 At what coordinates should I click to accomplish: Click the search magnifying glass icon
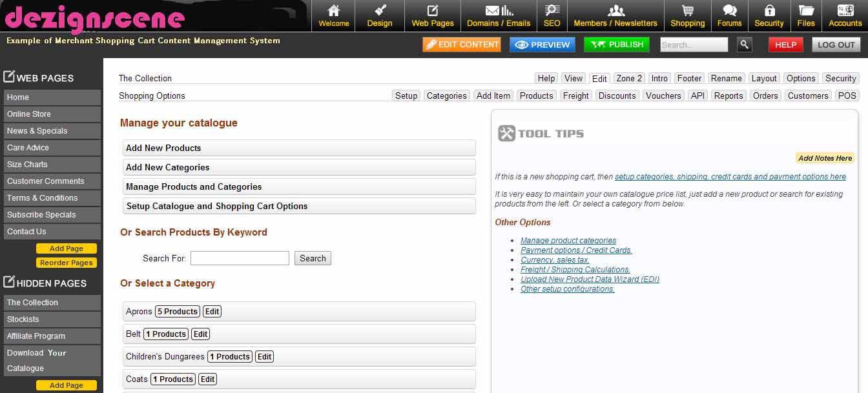[x=744, y=45]
